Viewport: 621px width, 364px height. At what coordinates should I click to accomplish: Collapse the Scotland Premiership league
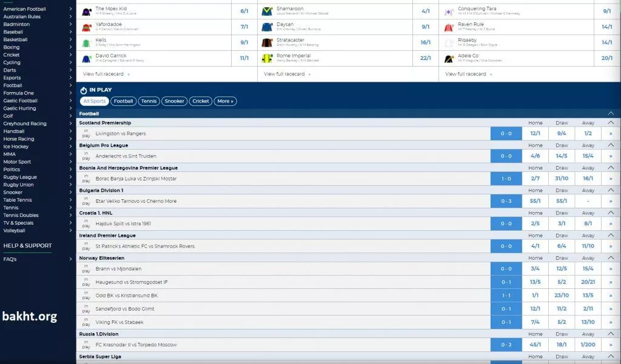tap(611, 123)
